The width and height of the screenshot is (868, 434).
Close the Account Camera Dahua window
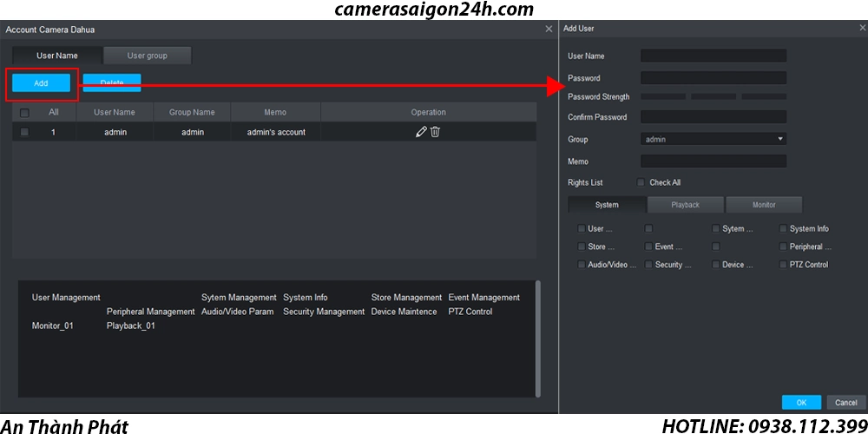tap(549, 29)
